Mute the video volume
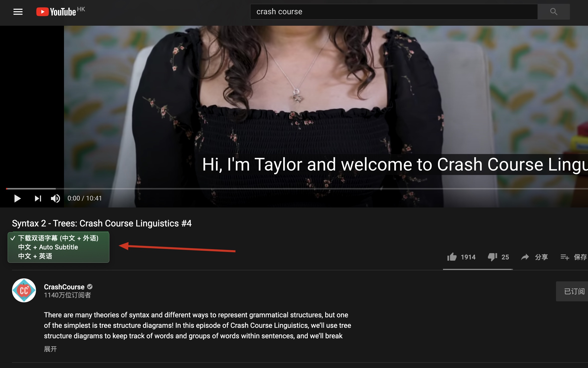This screenshot has width=588, height=368. pyautogui.click(x=55, y=198)
